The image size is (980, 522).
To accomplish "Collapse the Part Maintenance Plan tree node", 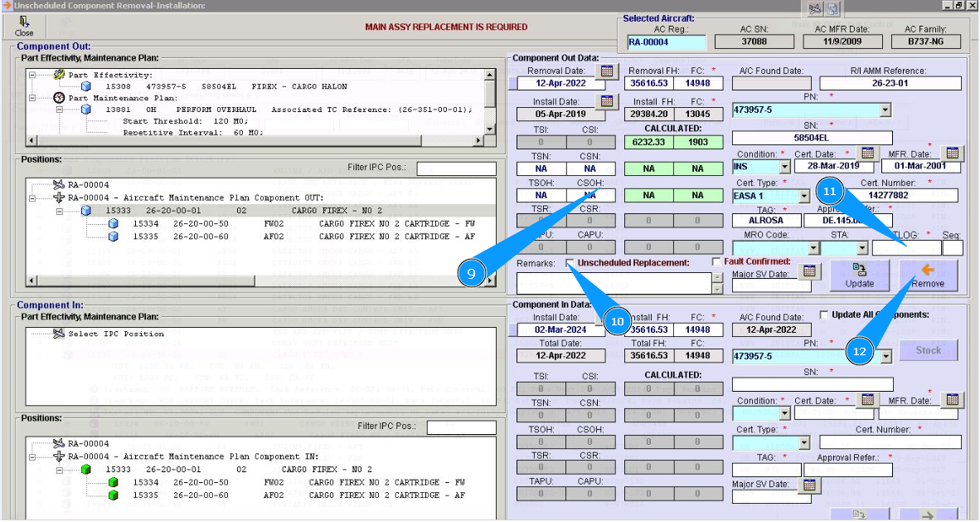I will pyautogui.click(x=32, y=98).
